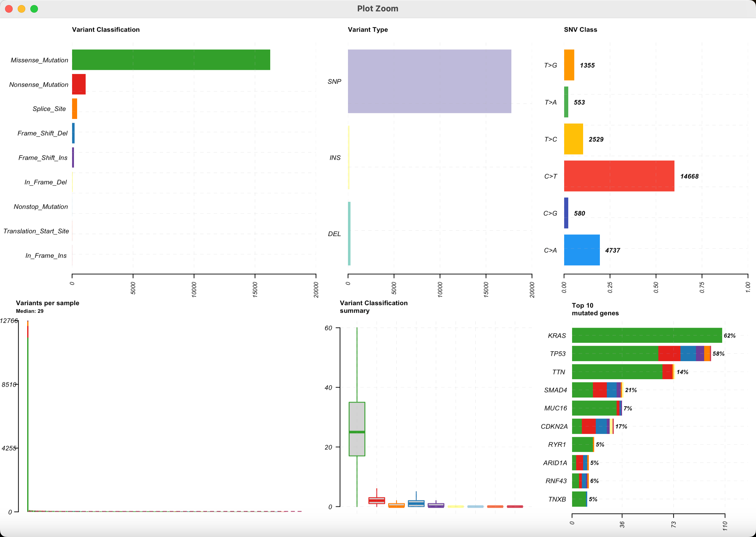This screenshot has height=537, width=756.
Task: Click the blue C>A bar
Action: click(x=582, y=250)
